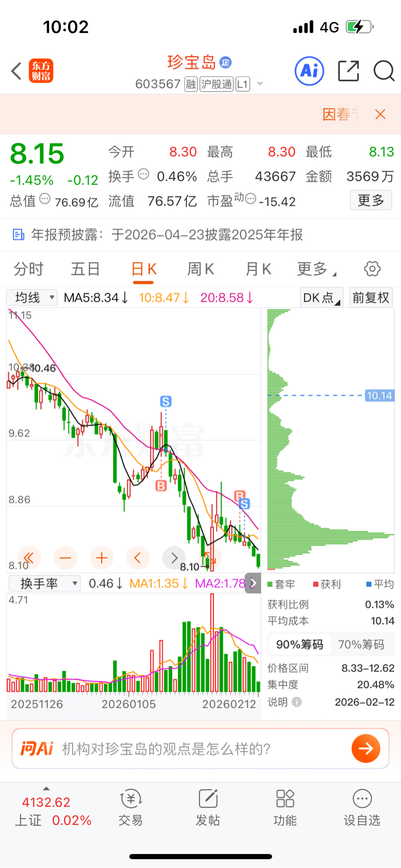Screen dimensions: 401x868
Task: Tap the share export icon
Action: click(x=348, y=71)
